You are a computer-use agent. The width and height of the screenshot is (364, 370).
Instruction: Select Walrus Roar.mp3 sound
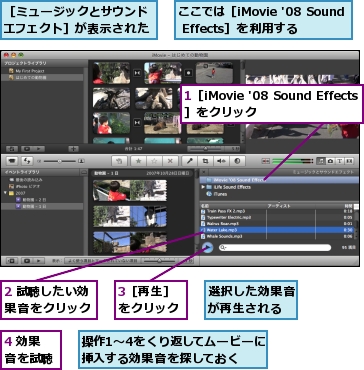(x=277, y=224)
